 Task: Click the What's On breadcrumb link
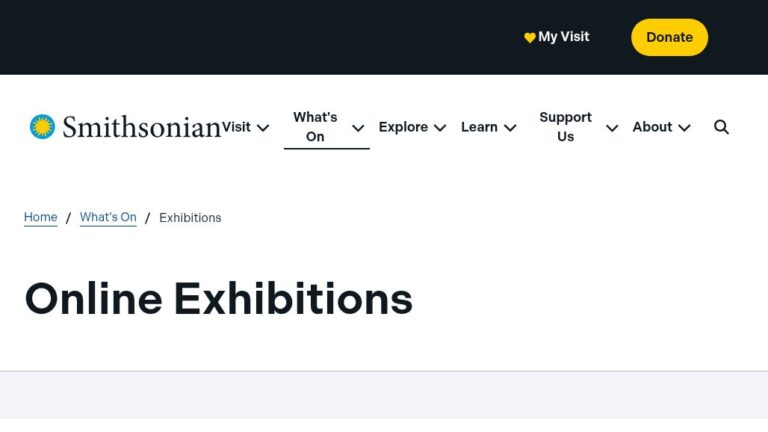point(108,217)
